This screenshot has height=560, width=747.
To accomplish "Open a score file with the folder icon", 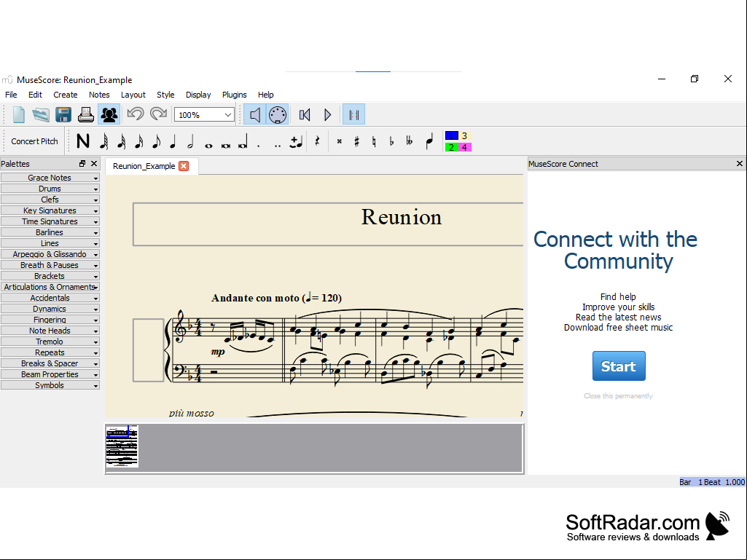I will (x=41, y=115).
